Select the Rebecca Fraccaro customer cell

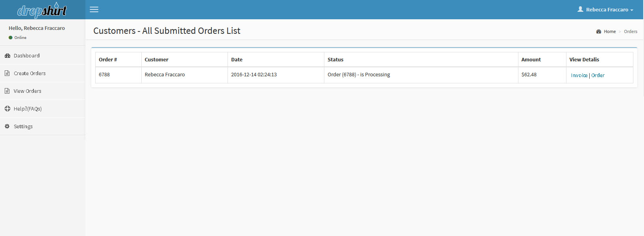[185, 75]
